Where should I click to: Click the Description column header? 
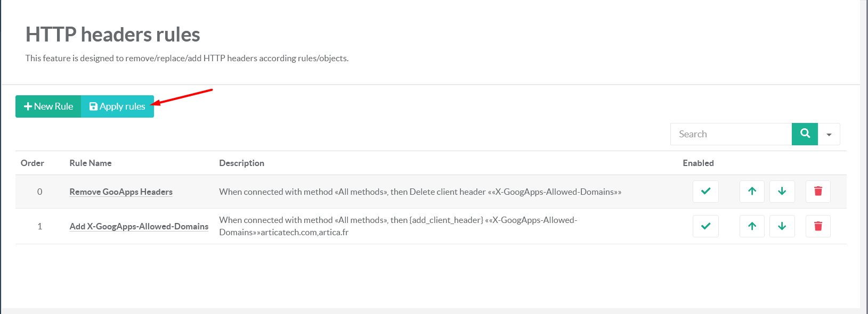[x=241, y=163]
